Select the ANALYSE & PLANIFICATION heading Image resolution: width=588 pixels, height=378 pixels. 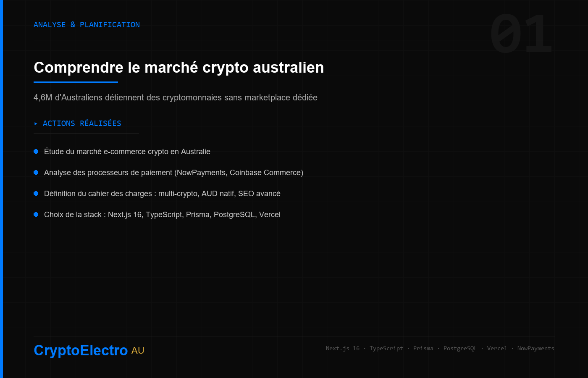pyautogui.click(x=87, y=25)
